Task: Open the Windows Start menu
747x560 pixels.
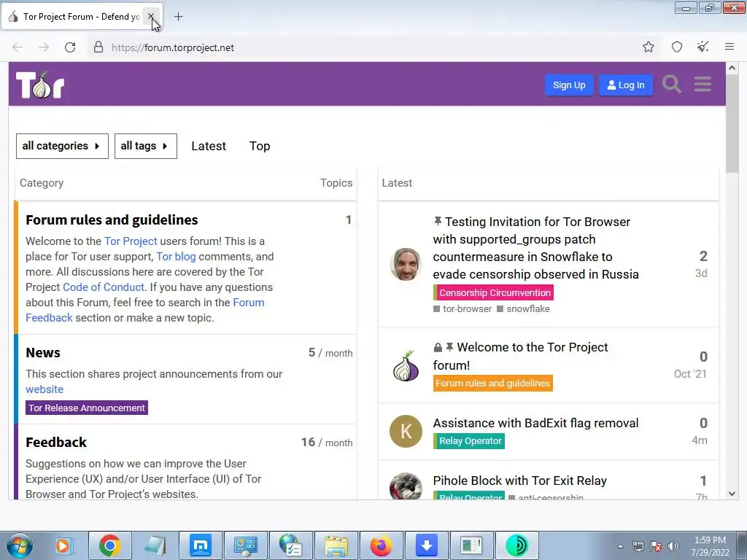Action: [19, 545]
